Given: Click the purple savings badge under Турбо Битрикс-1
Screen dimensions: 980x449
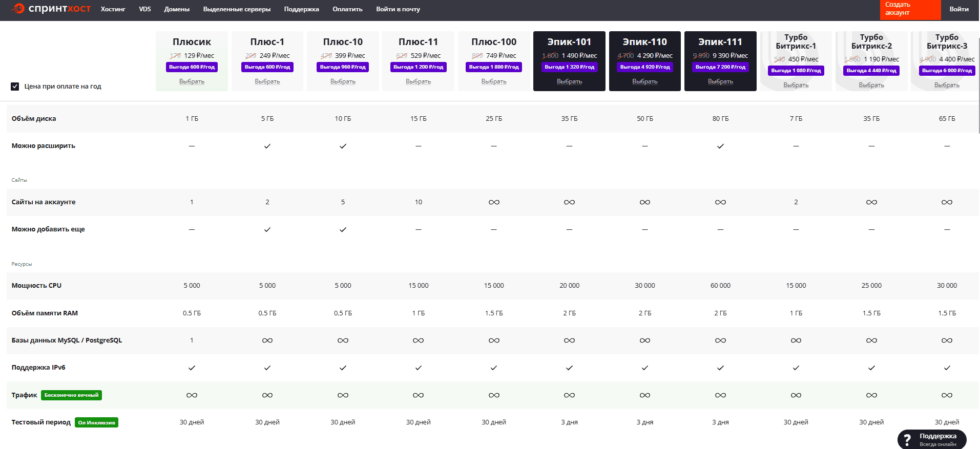Looking at the screenshot, I should (x=796, y=71).
